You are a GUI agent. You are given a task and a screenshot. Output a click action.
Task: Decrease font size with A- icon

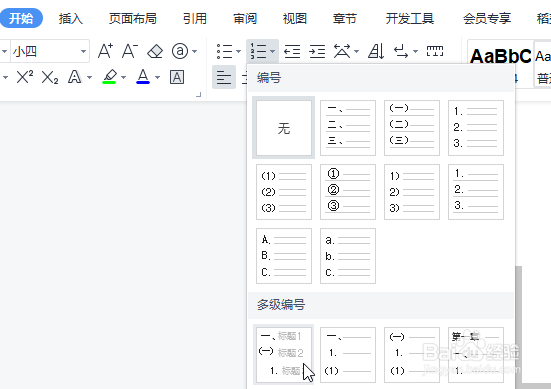click(130, 51)
